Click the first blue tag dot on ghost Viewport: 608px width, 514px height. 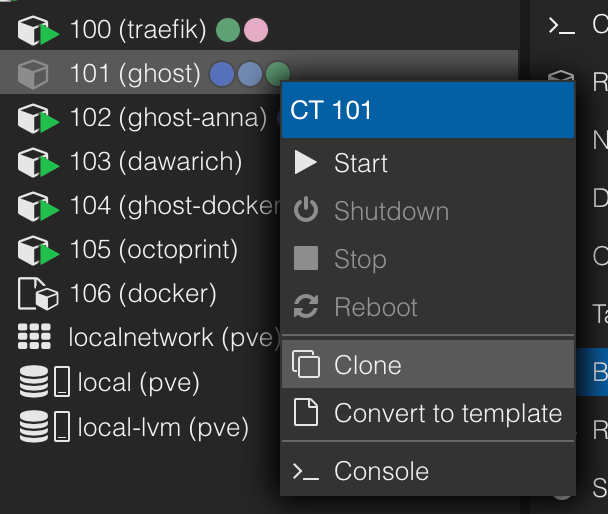(221, 74)
